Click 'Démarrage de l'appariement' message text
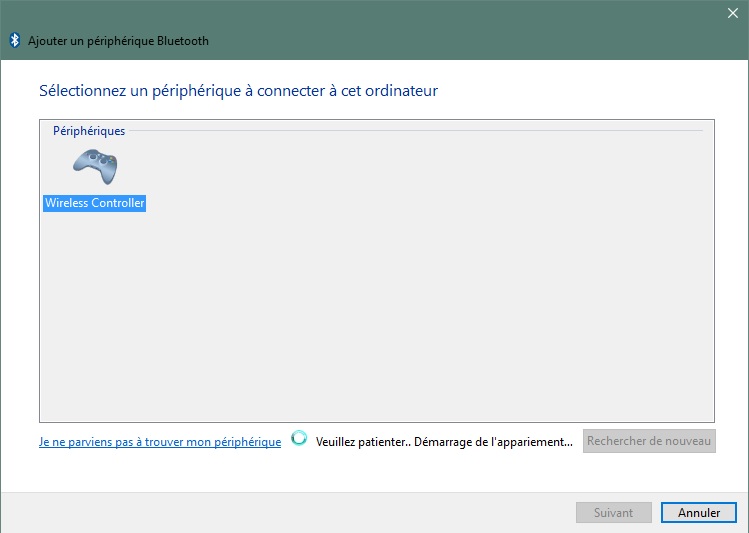 [493, 442]
